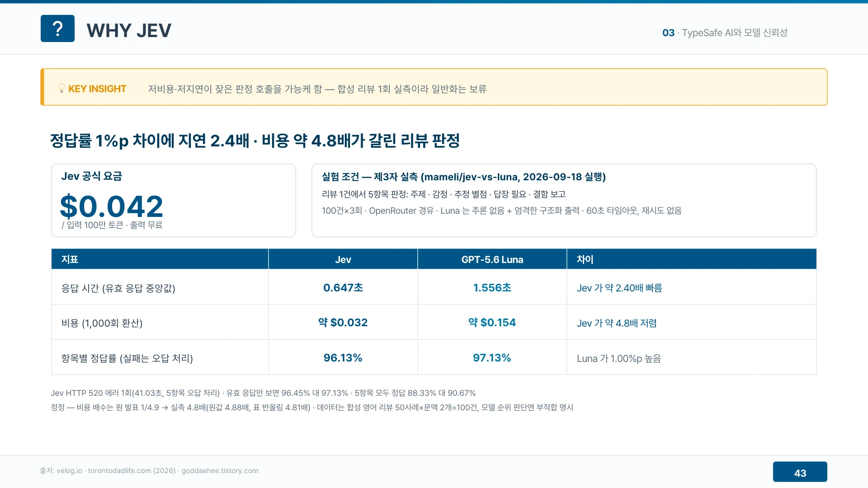The image size is (868, 488).
Task: Select the key insight sentence 저비용·저지연이 잦은 판정
Action: click(317, 89)
